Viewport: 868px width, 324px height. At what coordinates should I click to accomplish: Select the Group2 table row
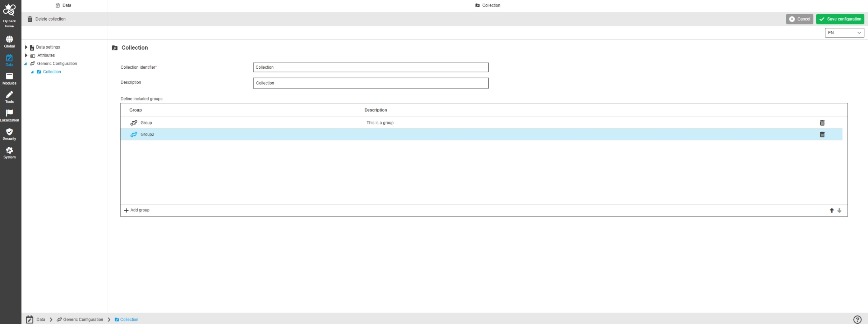pyautogui.click(x=481, y=134)
